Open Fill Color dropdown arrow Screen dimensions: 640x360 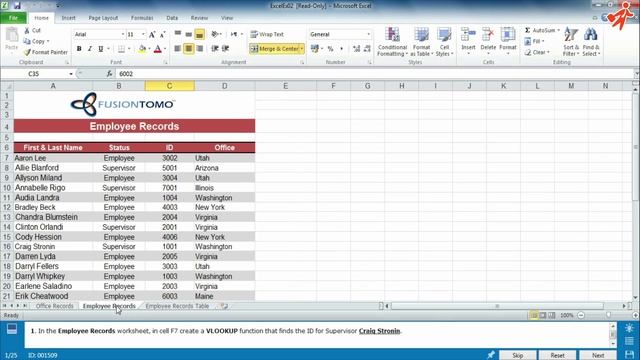point(149,49)
